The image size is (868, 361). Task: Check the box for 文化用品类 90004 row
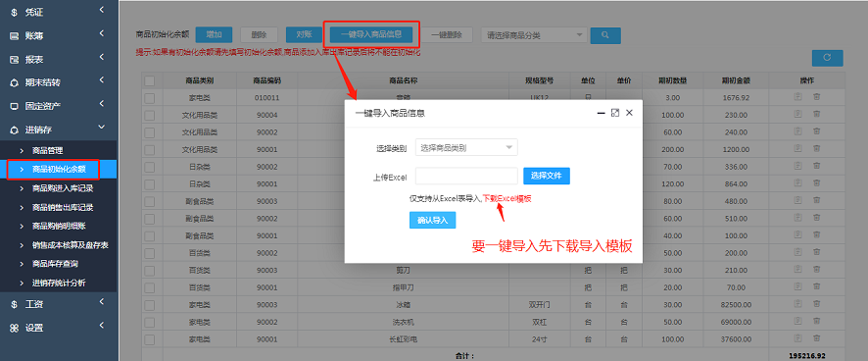[x=150, y=116]
